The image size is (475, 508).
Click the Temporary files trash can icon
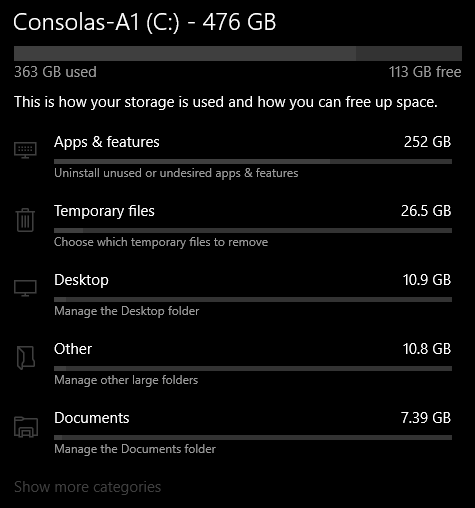25,220
